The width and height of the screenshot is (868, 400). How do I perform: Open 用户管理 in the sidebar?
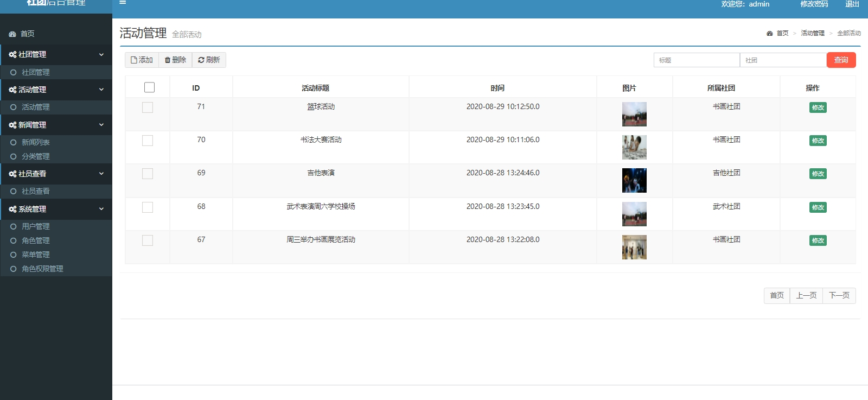pyautogui.click(x=35, y=226)
